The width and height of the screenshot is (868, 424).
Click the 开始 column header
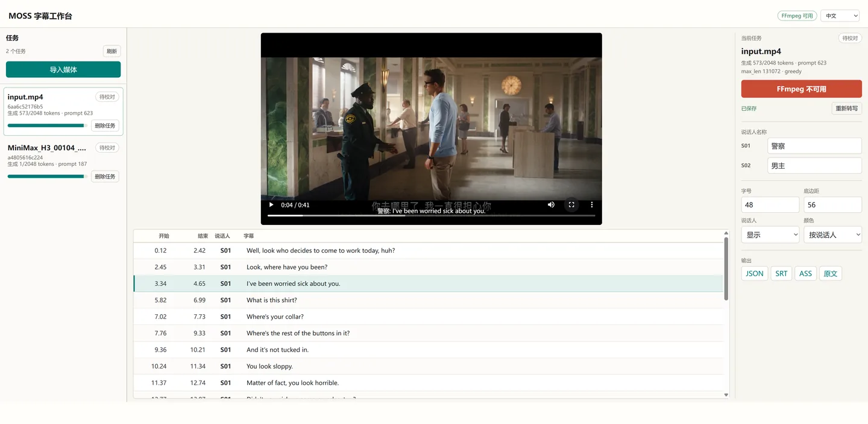(164, 236)
